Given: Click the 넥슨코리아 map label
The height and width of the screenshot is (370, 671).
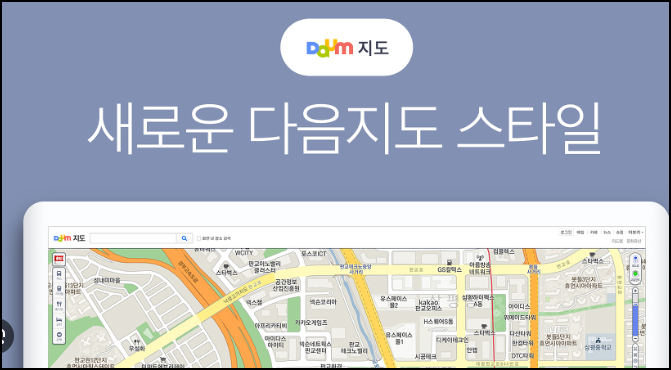Looking at the screenshot, I should [x=324, y=302].
